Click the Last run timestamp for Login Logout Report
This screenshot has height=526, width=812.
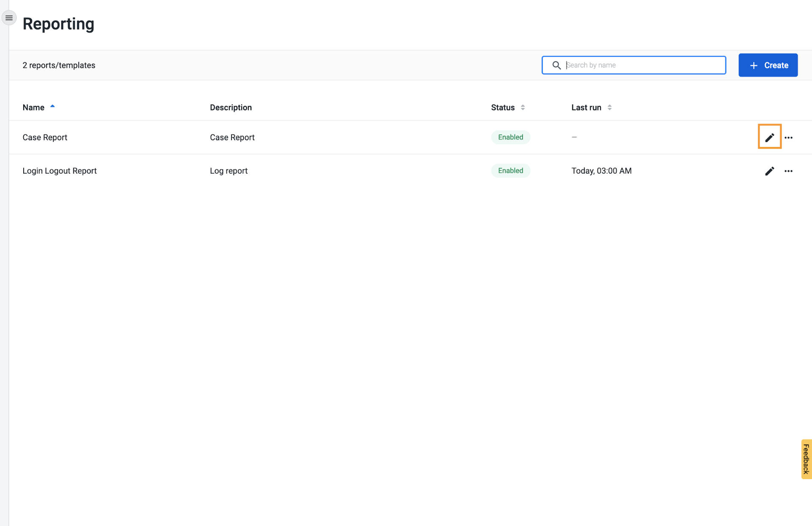point(602,171)
